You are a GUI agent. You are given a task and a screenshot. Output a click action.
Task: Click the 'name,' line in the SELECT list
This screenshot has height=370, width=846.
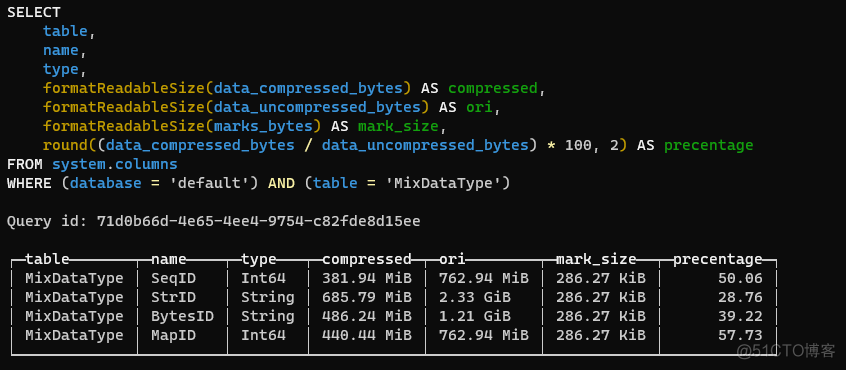coord(65,51)
